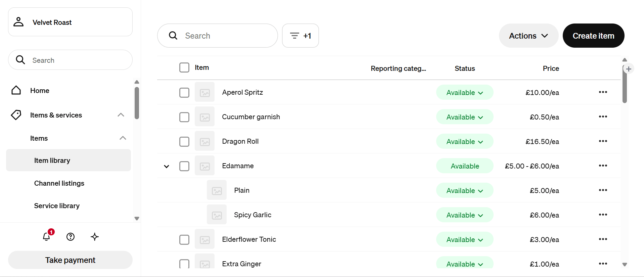Screen dimensions: 644x277
Task: Sort by the Price column header
Action: (x=551, y=68)
